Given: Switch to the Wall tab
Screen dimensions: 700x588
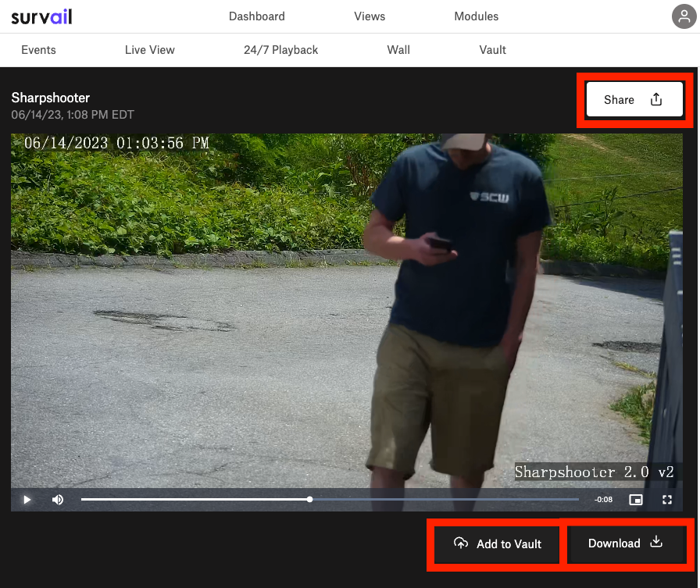Looking at the screenshot, I should coord(398,50).
